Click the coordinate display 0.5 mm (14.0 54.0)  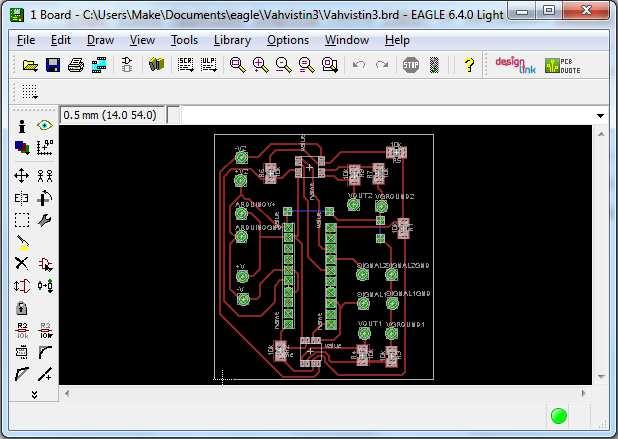[110, 115]
